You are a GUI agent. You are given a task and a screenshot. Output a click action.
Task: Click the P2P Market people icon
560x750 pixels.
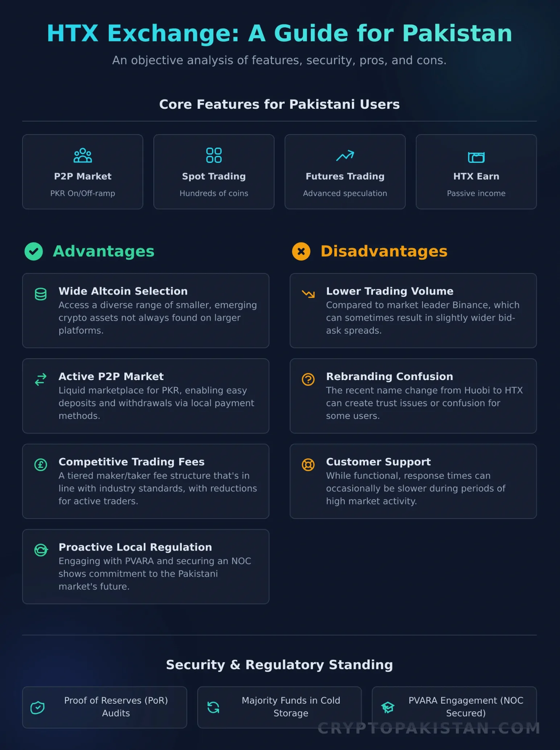[x=83, y=156]
